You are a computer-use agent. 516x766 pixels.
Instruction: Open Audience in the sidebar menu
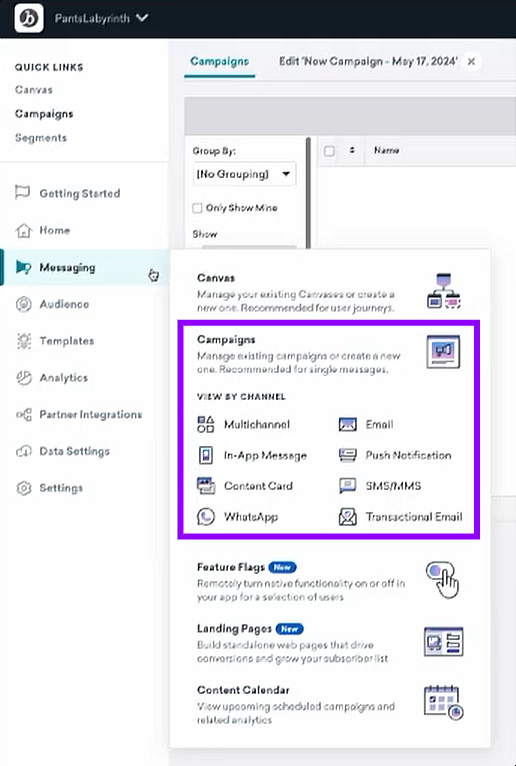tap(64, 304)
